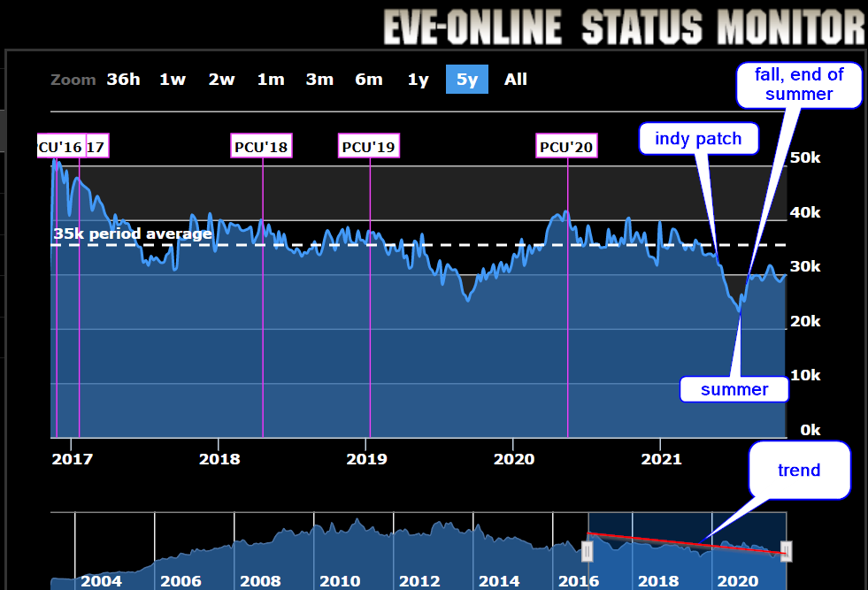Click the PCU'19 flag marker
Image resolution: width=868 pixels, height=590 pixels.
(369, 147)
